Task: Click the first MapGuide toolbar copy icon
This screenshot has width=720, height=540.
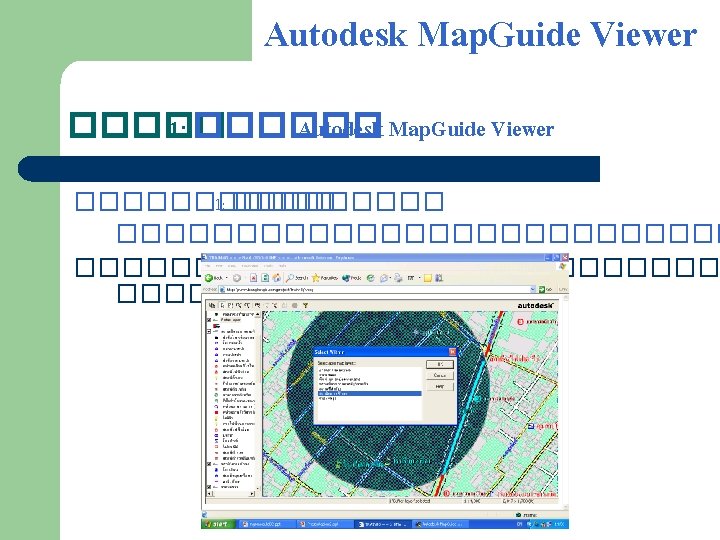Action: [212, 305]
